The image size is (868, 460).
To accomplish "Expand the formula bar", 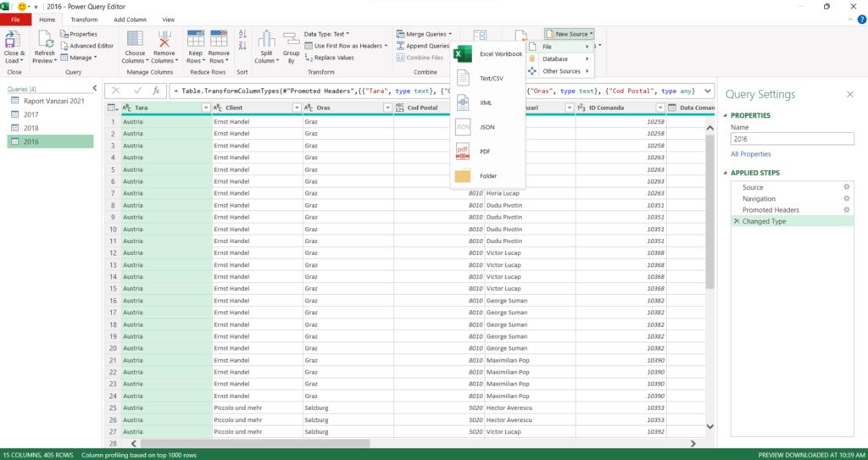I will point(708,91).
